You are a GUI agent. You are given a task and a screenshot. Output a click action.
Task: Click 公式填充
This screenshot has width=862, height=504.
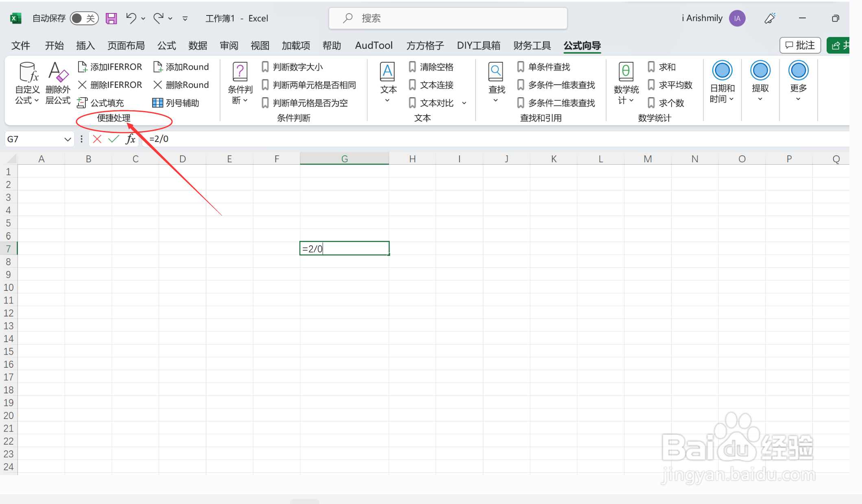click(100, 103)
